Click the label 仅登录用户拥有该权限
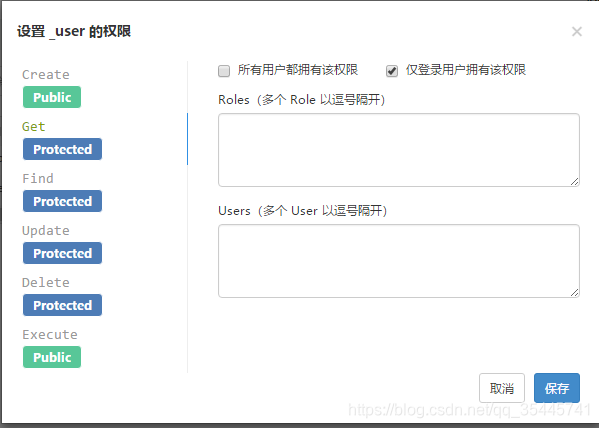 click(466, 70)
